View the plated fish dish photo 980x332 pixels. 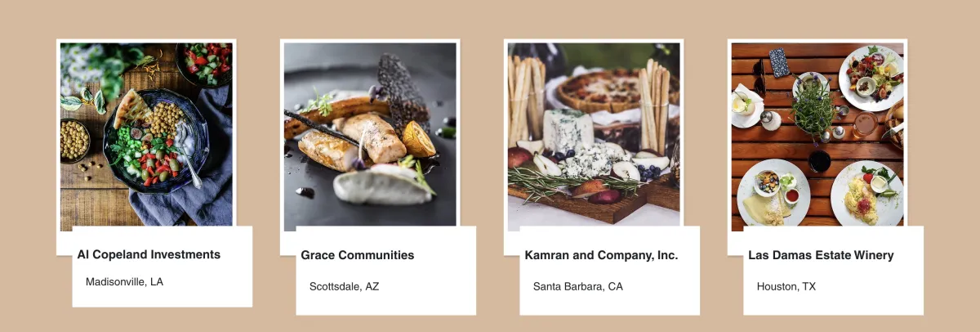click(x=370, y=135)
